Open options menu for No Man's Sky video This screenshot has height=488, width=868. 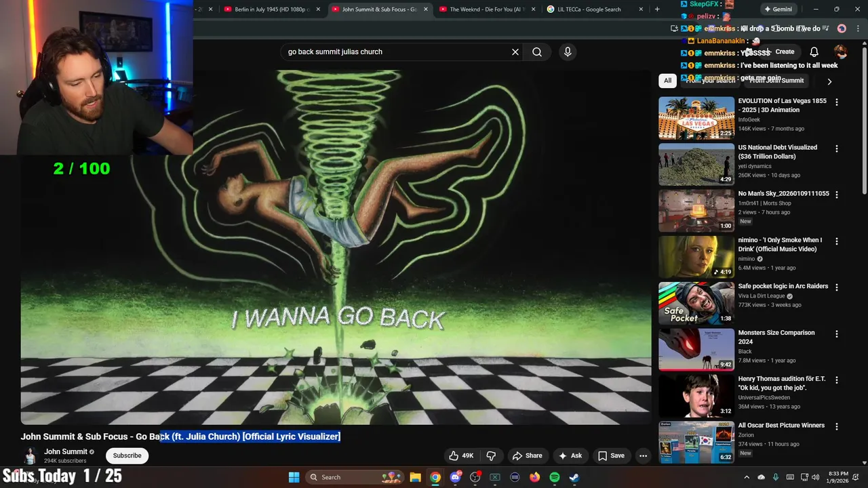[x=836, y=195]
